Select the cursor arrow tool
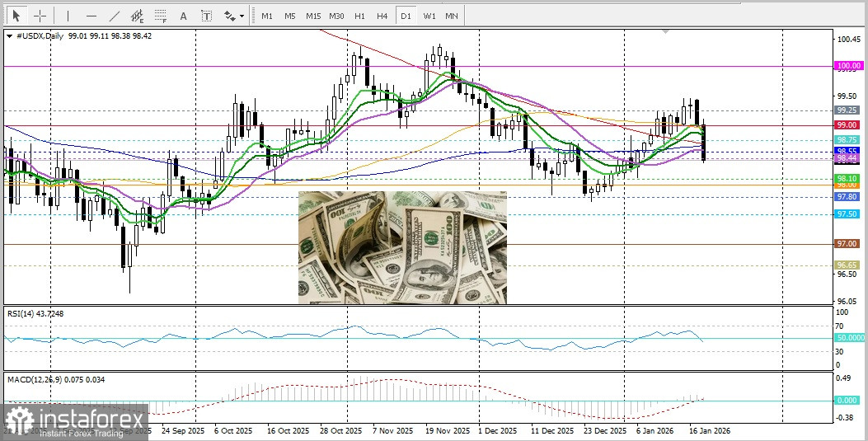Image resolution: width=868 pixels, height=441 pixels. (x=16, y=16)
